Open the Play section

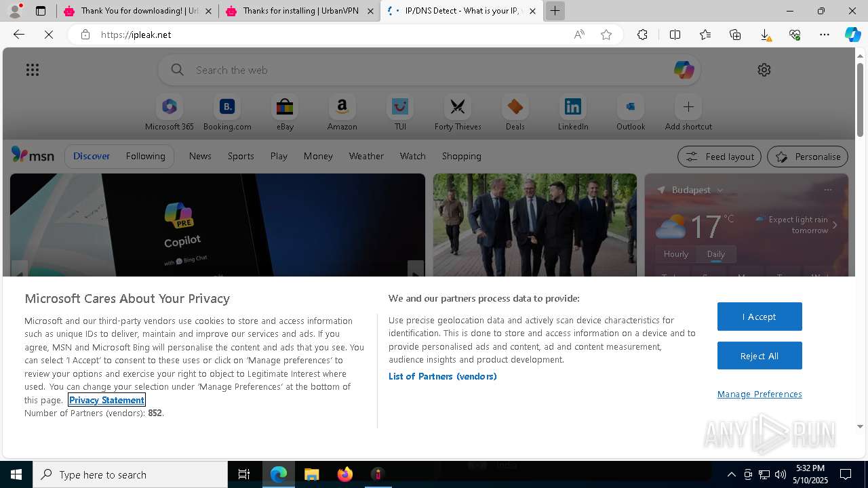click(279, 156)
